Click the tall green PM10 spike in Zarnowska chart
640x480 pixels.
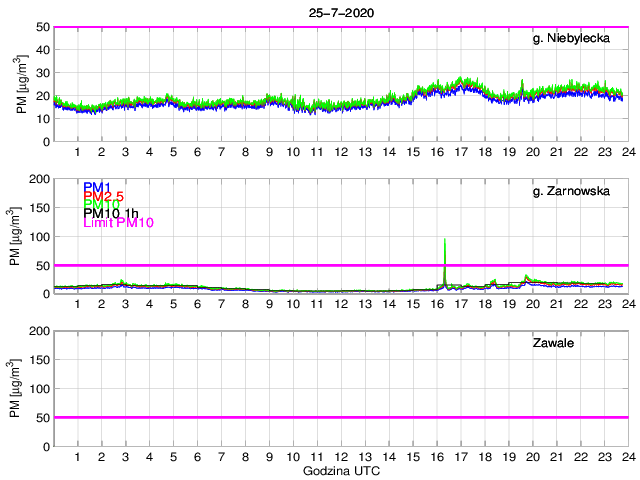[x=444, y=250]
